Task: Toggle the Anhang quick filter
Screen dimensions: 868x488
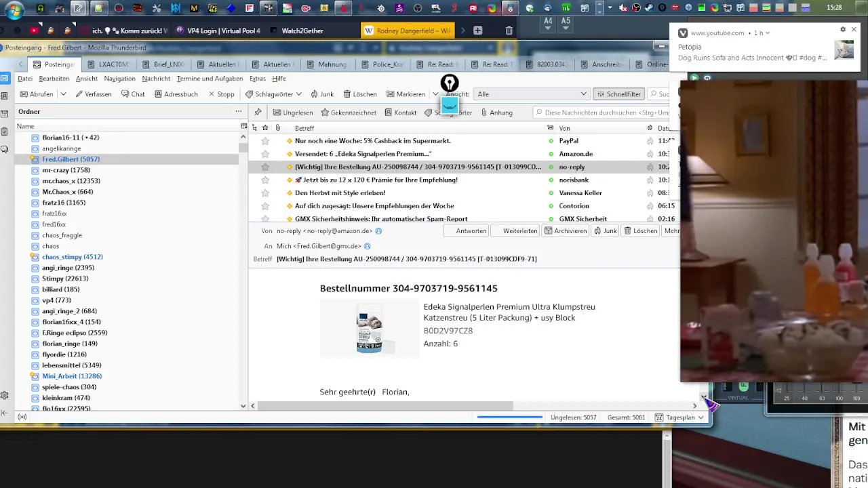Action: [496, 113]
